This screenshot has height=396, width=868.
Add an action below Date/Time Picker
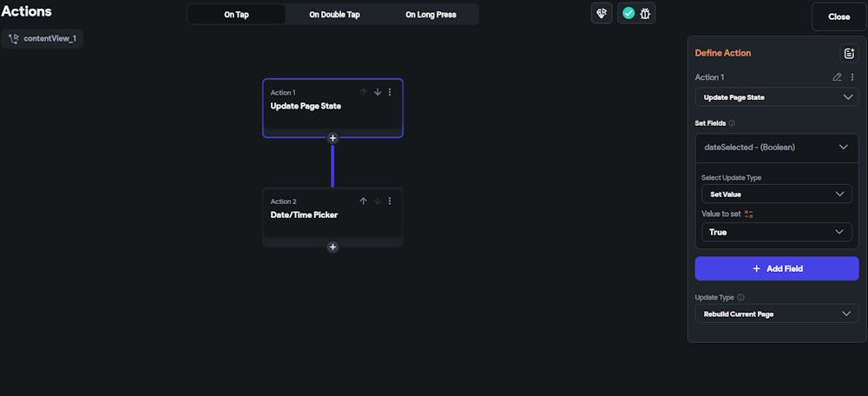332,247
